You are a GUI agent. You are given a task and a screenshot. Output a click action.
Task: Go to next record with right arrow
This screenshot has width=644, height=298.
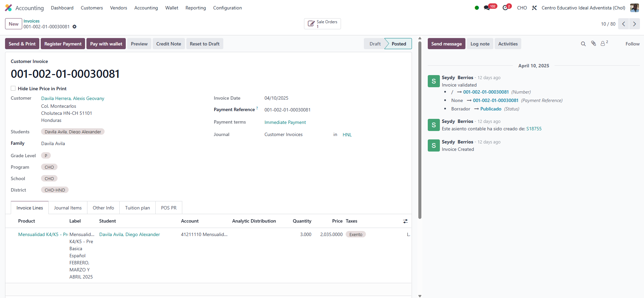635,24
